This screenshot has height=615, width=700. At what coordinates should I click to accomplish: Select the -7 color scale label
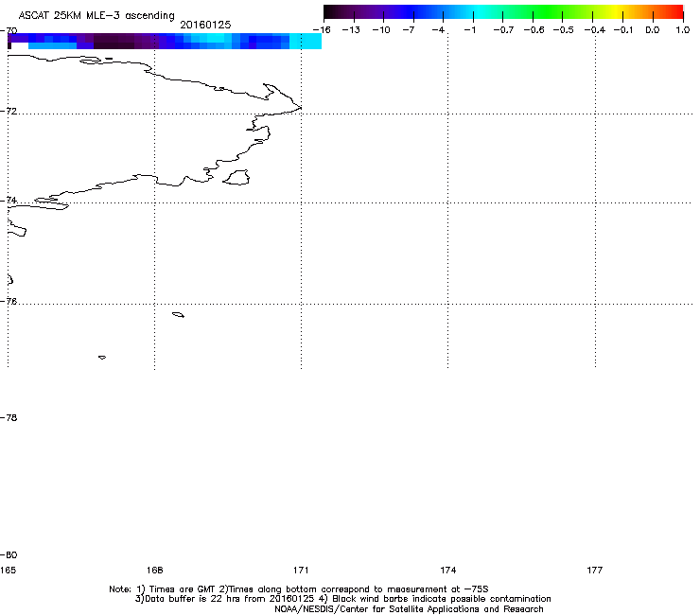tap(409, 30)
